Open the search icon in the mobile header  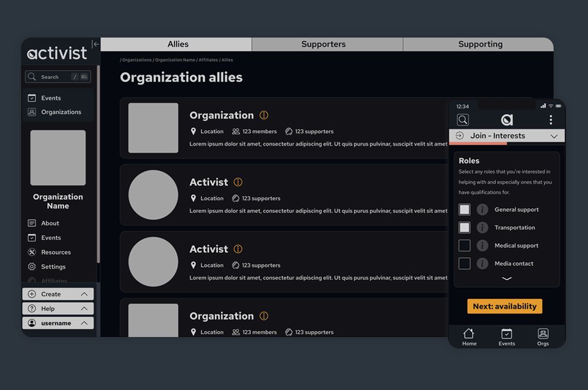click(463, 120)
